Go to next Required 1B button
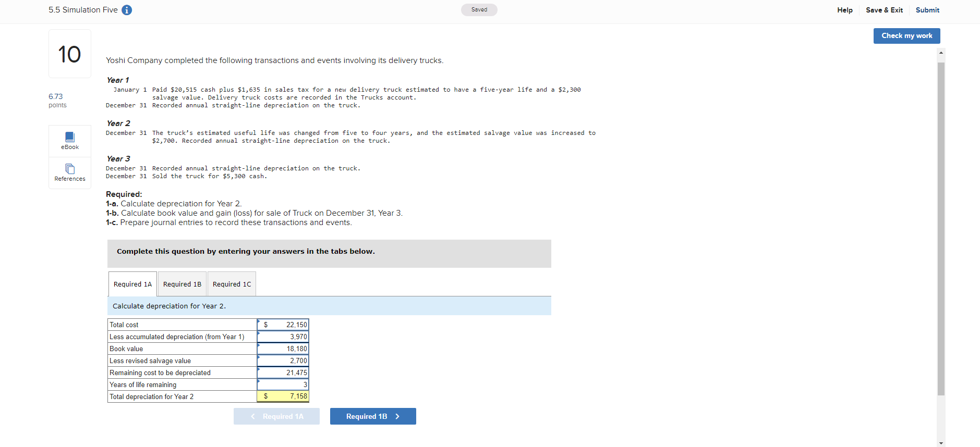This screenshot has width=980, height=447. tap(373, 416)
